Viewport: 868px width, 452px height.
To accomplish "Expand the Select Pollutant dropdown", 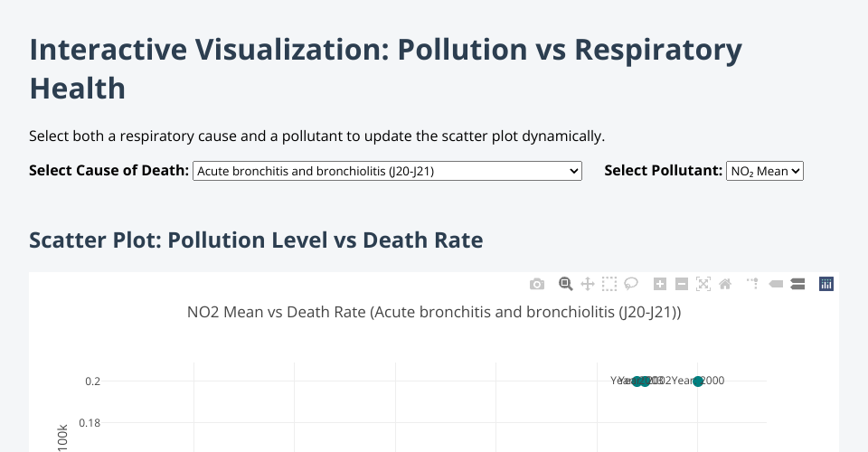I will tap(764, 170).
